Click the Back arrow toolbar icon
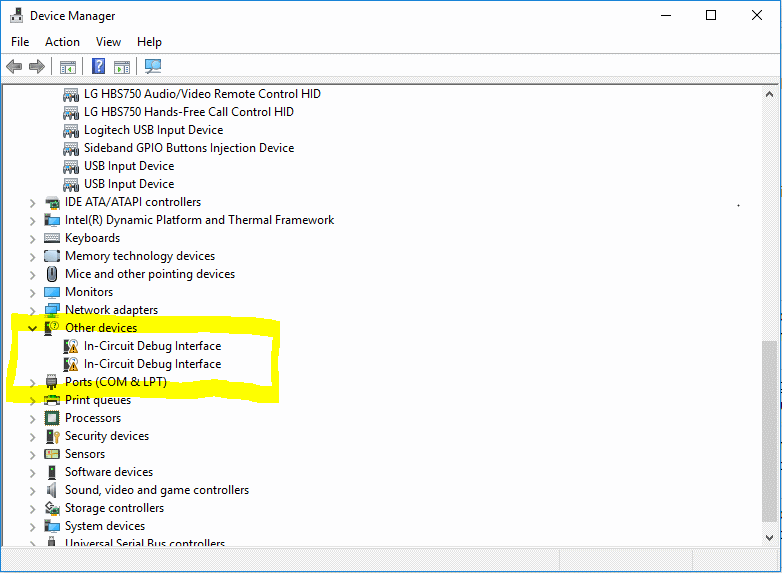Image resolution: width=782 pixels, height=573 pixels. point(14,66)
